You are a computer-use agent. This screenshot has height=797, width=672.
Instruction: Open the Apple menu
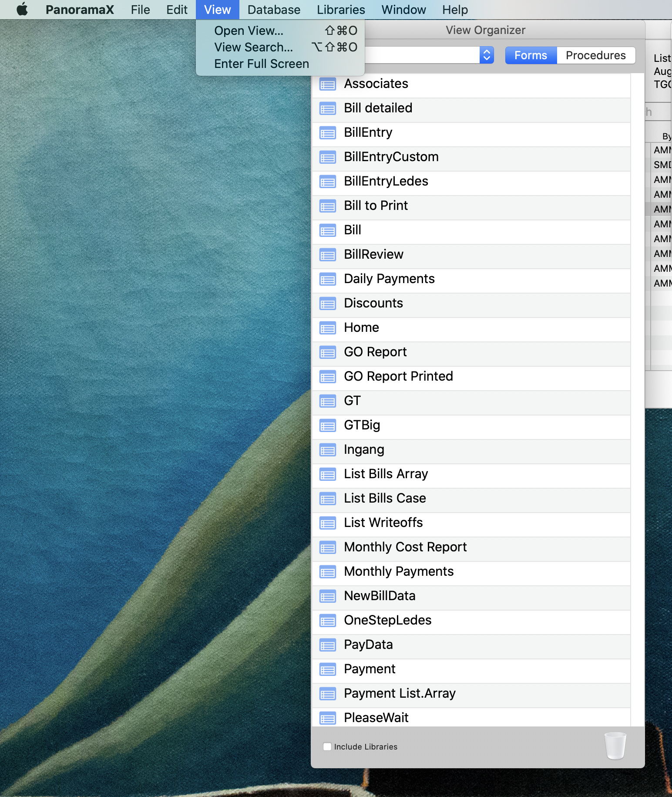click(22, 10)
